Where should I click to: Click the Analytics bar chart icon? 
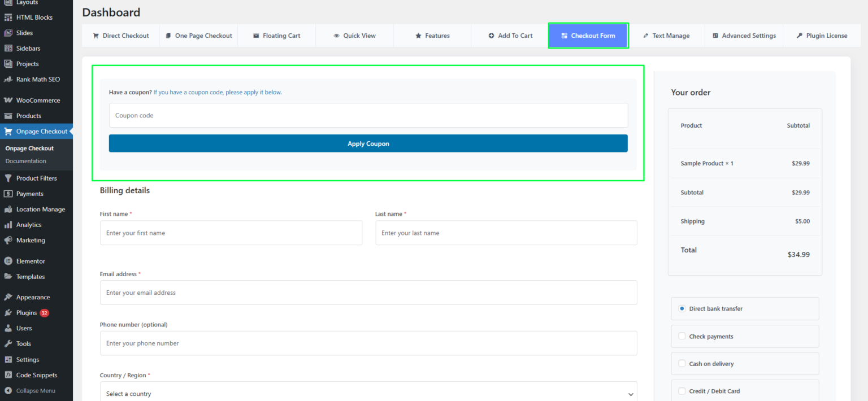click(x=8, y=225)
